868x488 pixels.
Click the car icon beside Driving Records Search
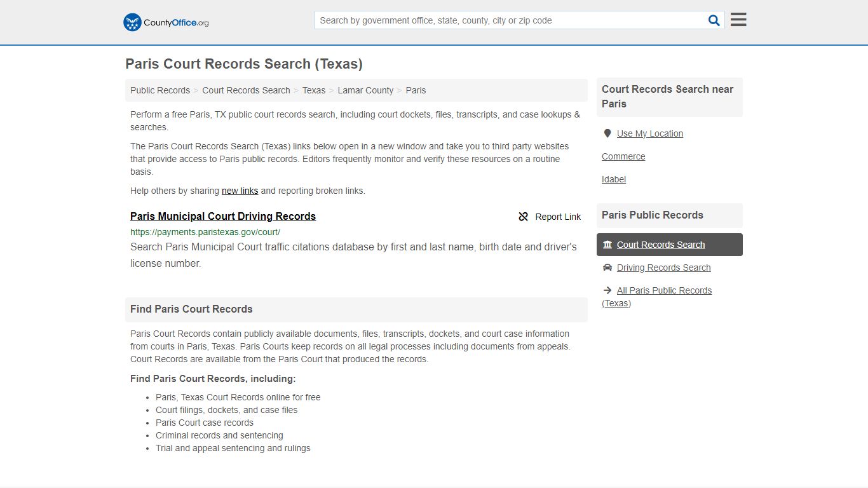tap(607, 268)
